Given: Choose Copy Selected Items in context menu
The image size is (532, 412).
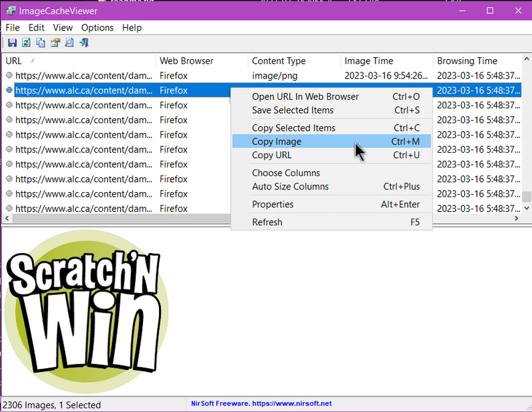Looking at the screenshot, I should click(x=331, y=128).
